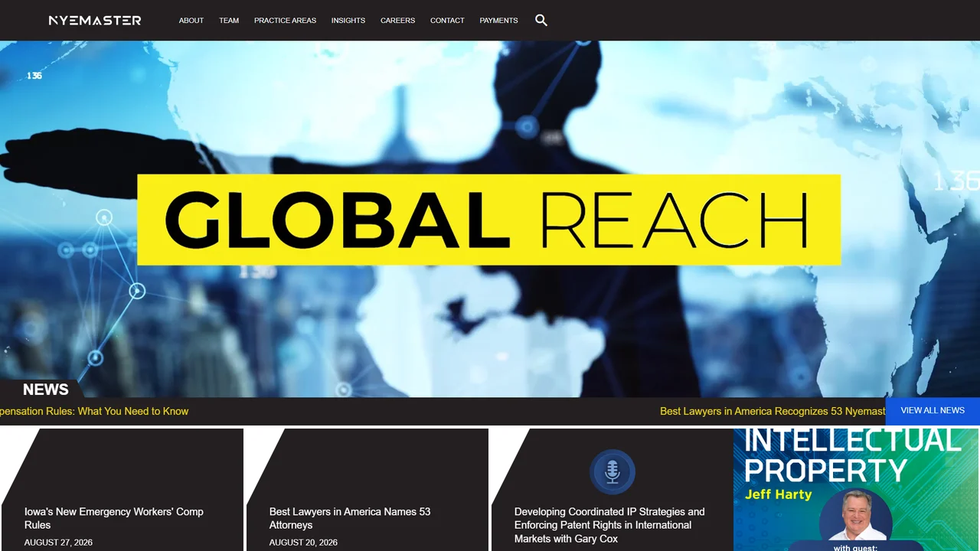
Task: Open the About menu
Action: pos(191,21)
